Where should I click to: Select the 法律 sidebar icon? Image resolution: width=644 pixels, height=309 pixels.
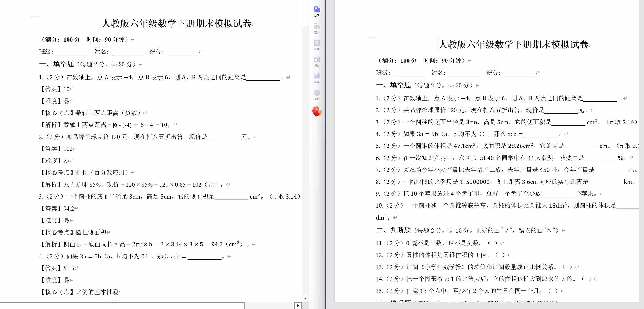317,45
